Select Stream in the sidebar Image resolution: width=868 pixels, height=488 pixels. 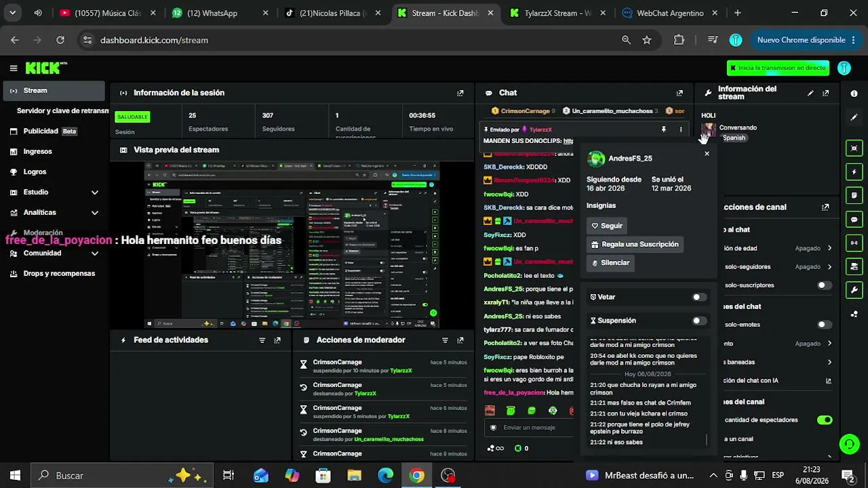point(54,91)
